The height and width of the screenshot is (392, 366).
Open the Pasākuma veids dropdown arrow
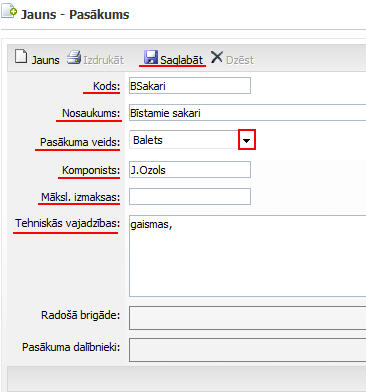click(247, 140)
